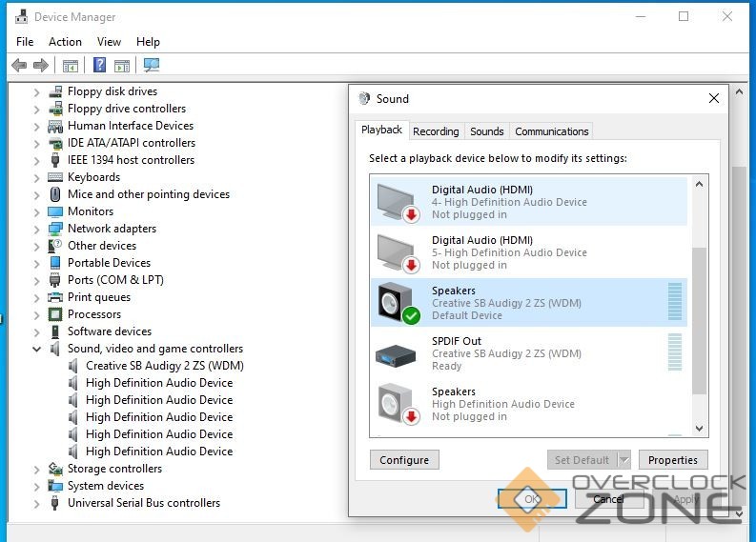This screenshot has width=756, height=542.
Task: Click the Speakers volume level meter
Action: click(x=675, y=302)
